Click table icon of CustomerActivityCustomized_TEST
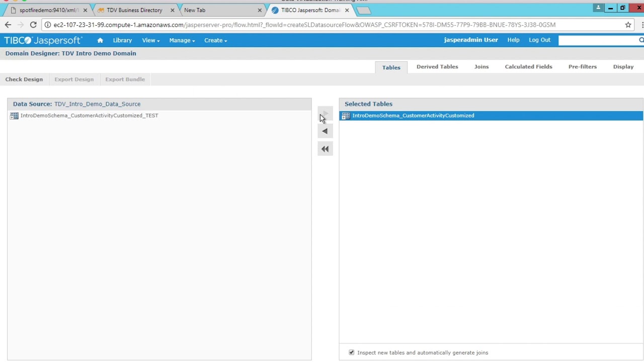Screen dimensions: 644x362 [14, 116]
